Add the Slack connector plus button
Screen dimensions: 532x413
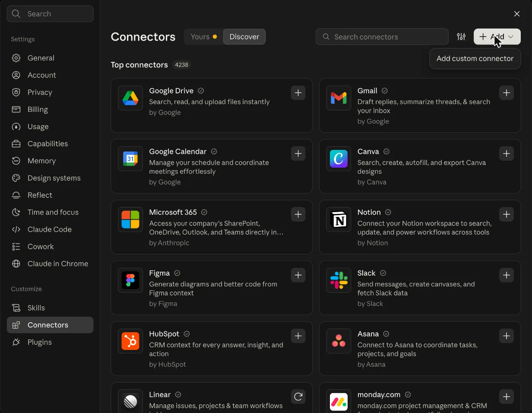pos(507,275)
